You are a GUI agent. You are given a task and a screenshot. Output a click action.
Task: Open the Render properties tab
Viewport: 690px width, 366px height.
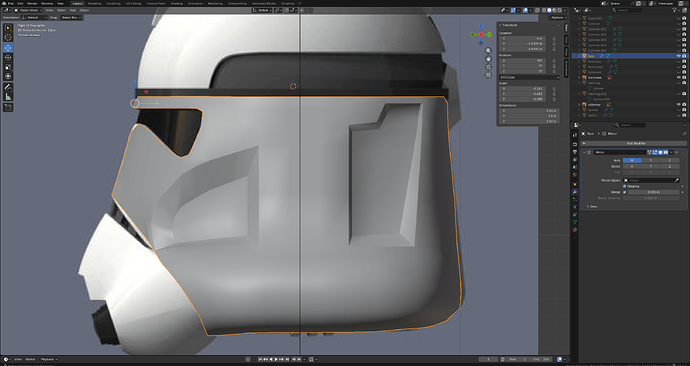click(575, 144)
